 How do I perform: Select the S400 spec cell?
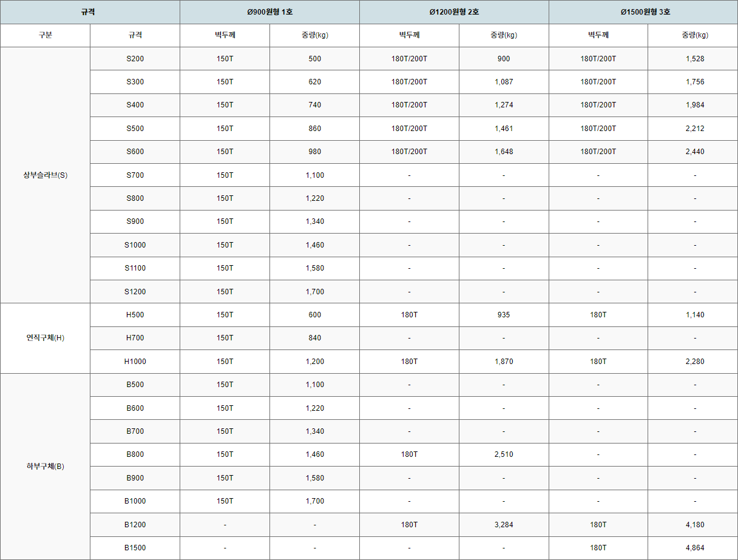point(135,105)
